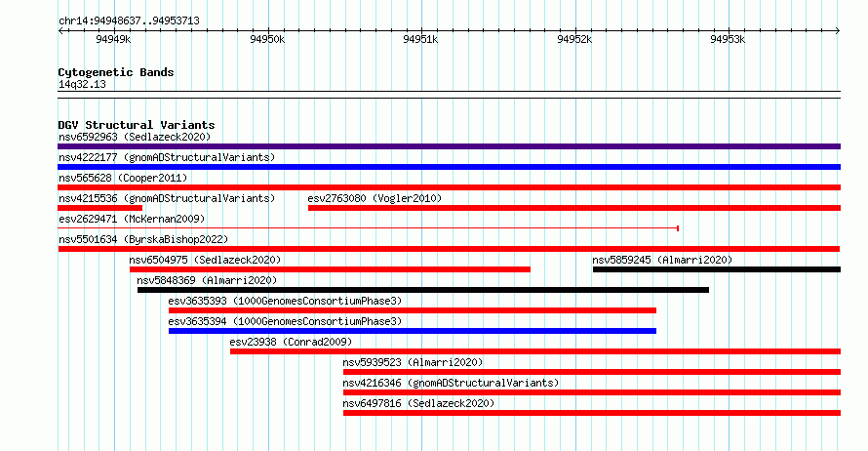Click the red nsv4216346 variant bar
Image resolution: width=868 pixels, height=451 pixels.
tap(592, 392)
